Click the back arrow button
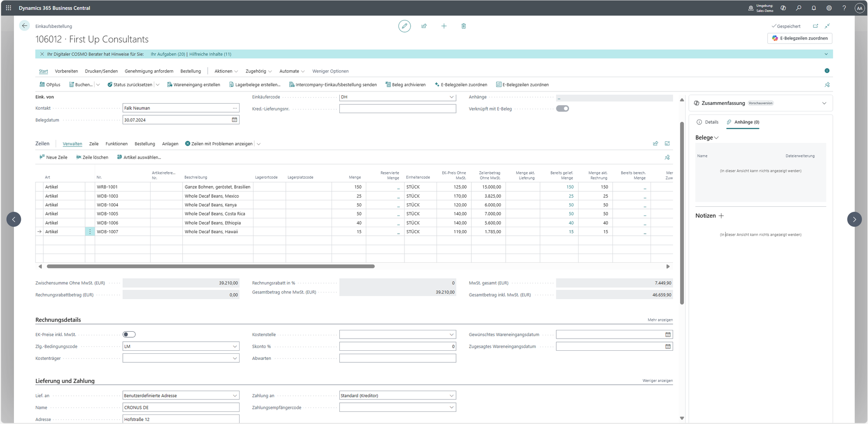This screenshot has height=424, width=868. click(25, 26)
